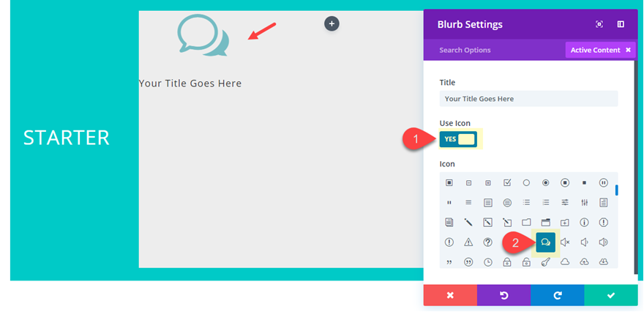Click the icon list scrollbar handle
This screenshot has height=312, width=644.
616,190
